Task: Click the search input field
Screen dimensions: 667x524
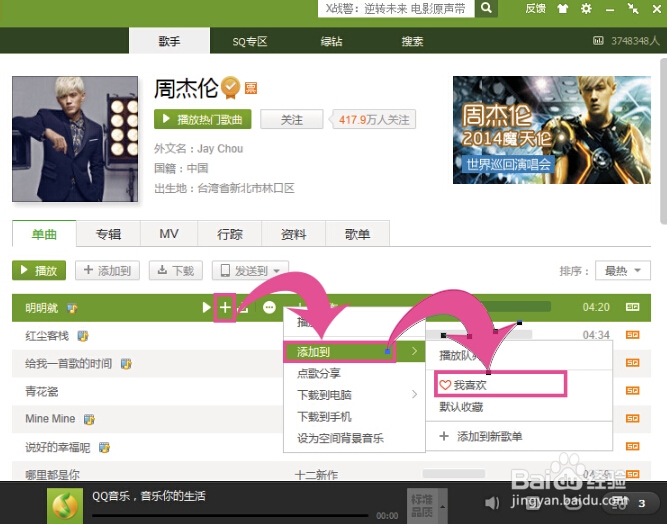Action: tap(396, 9)
